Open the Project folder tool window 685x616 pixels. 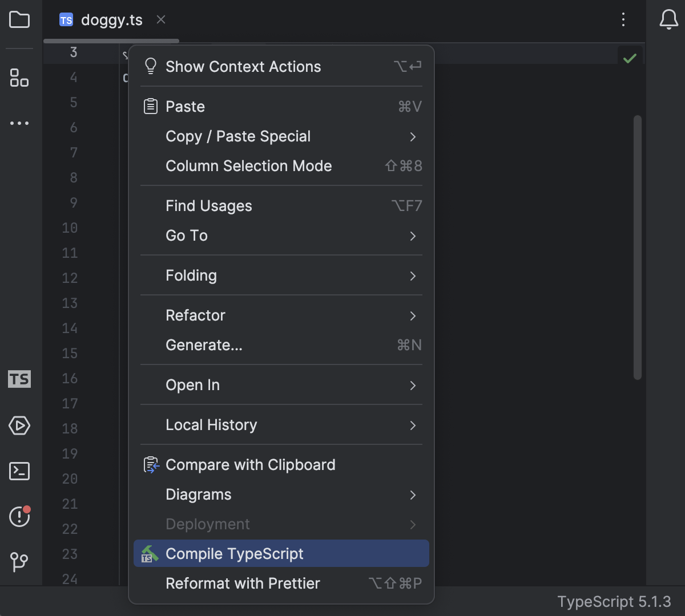coord(19,20)
